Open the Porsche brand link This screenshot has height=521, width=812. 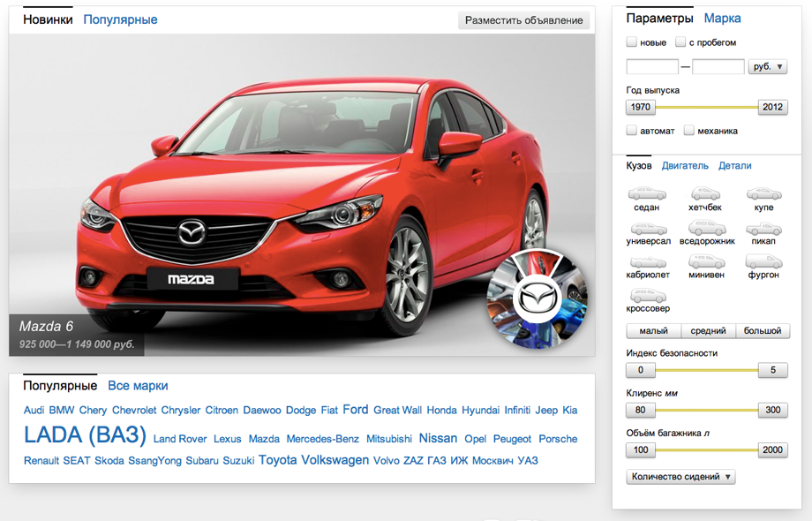[x=558, y=439]
